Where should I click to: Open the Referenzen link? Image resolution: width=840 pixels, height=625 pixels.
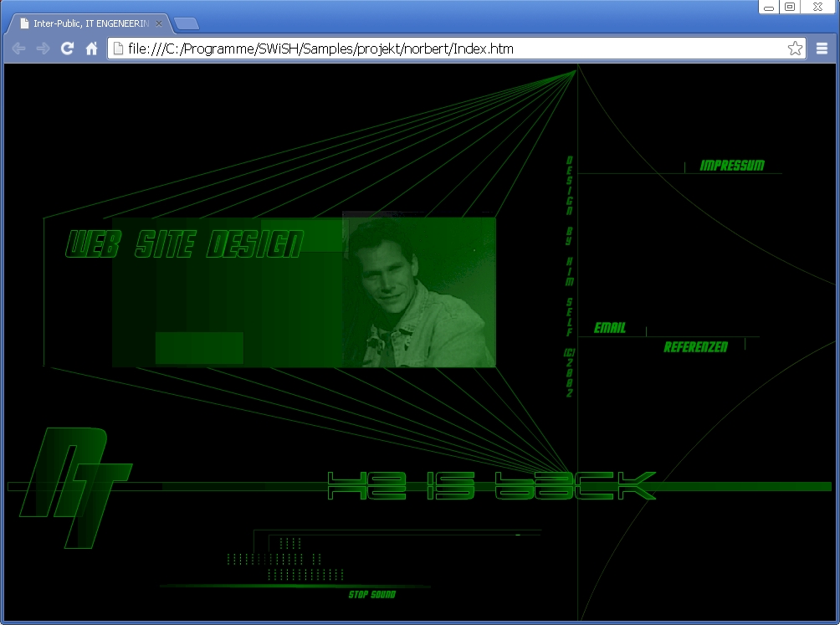[x=695, y=346]
